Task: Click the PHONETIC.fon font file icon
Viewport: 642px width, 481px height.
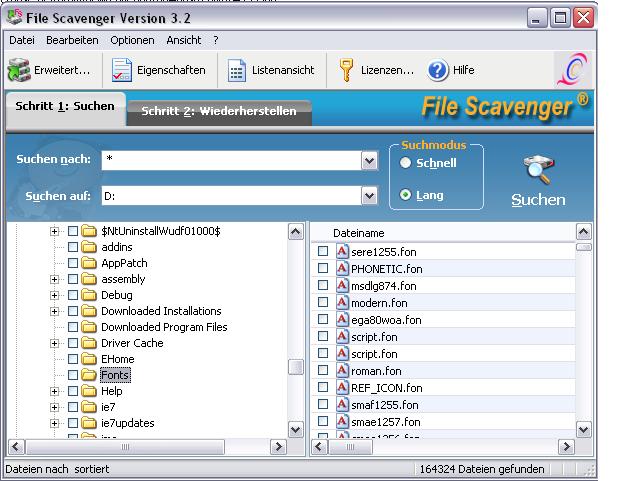Action: click(342, 269)
